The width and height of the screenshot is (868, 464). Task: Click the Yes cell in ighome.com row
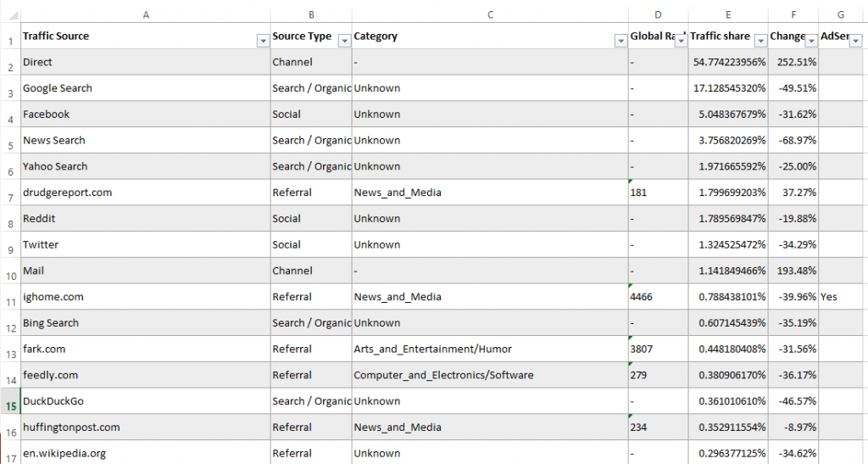840,297
